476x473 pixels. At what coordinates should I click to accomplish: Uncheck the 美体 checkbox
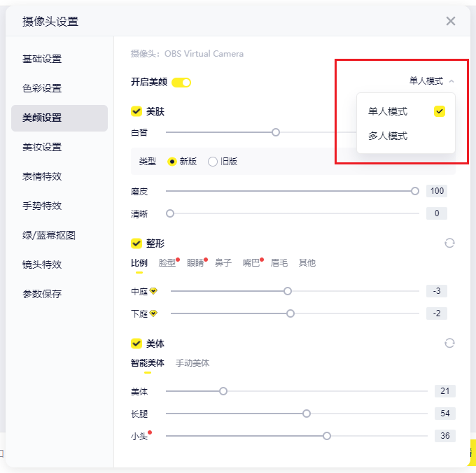click(x=136, y=344)
